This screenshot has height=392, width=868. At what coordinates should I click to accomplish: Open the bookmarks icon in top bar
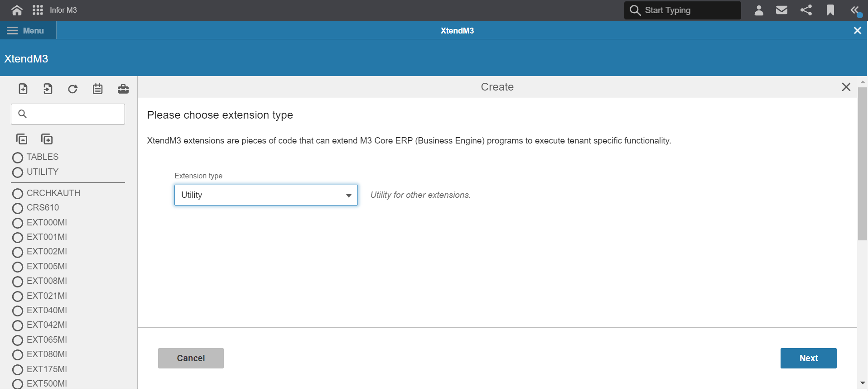(830, 10)
